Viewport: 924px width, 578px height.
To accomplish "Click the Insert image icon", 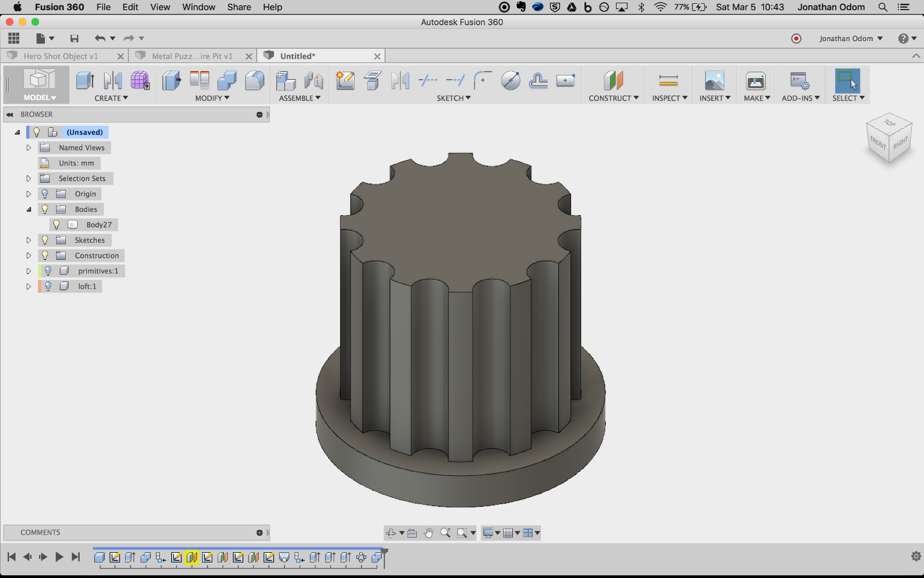I will pyautogui.click(x=714, y=81).
